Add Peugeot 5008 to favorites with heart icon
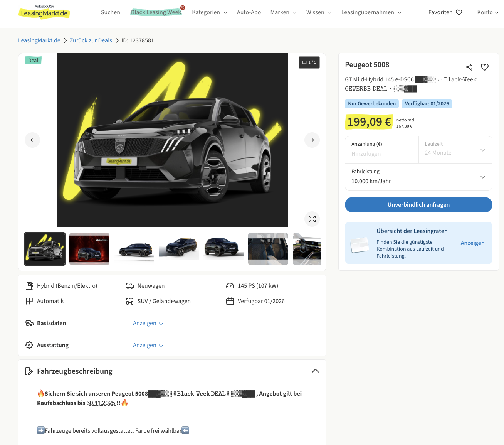Viewport: 504px width, 445px height. coord(484,67)
